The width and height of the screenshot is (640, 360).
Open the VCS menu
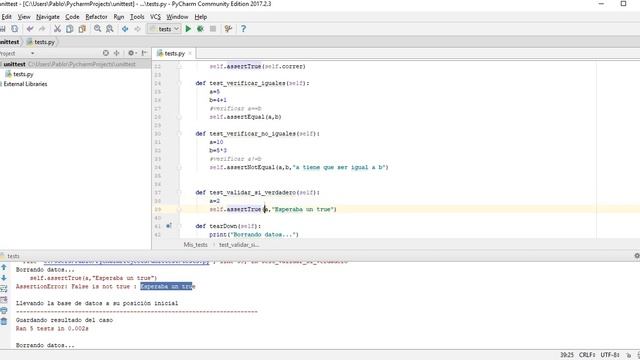point(156,17)
